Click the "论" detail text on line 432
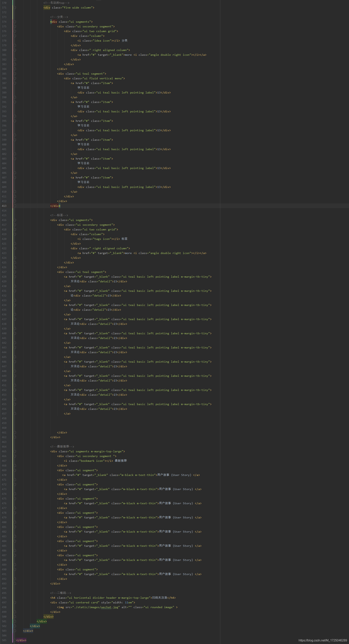The image size is (349, 644). [x=72, y=296]
